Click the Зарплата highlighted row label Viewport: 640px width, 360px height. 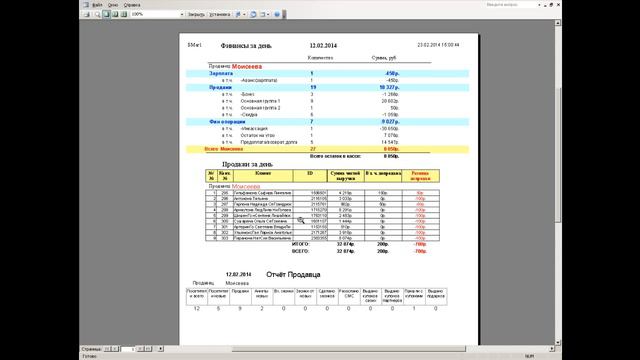coord(221,73)
